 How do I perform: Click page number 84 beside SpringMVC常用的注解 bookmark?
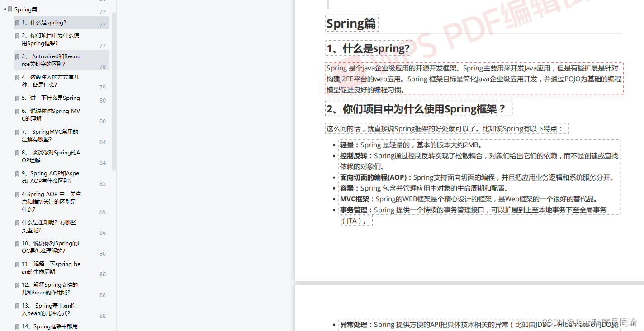click(103, 142)
